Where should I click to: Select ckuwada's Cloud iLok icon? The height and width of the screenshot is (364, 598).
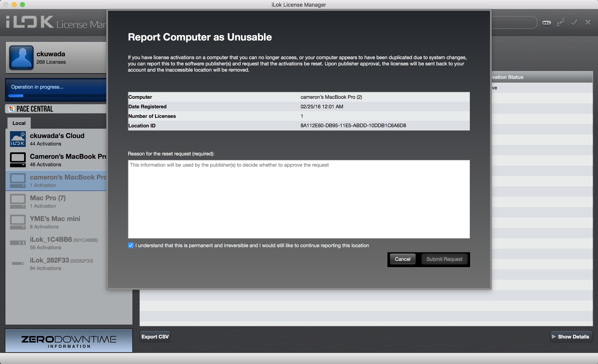tap(18, 139)
